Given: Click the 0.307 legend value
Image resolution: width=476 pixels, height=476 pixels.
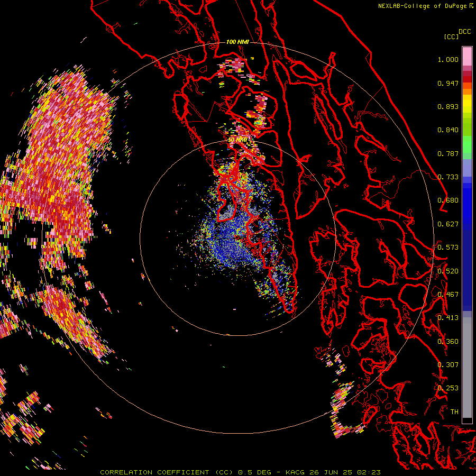Looking at the screenshot, I should click(448, 365).
